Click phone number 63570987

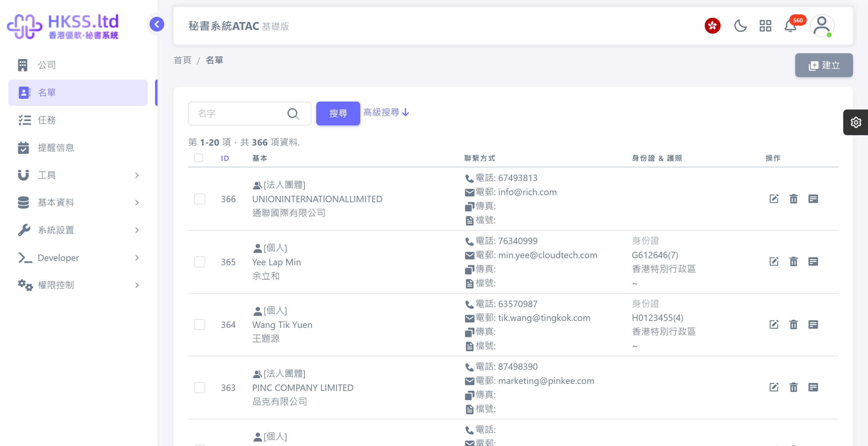(x=517, y=304)
